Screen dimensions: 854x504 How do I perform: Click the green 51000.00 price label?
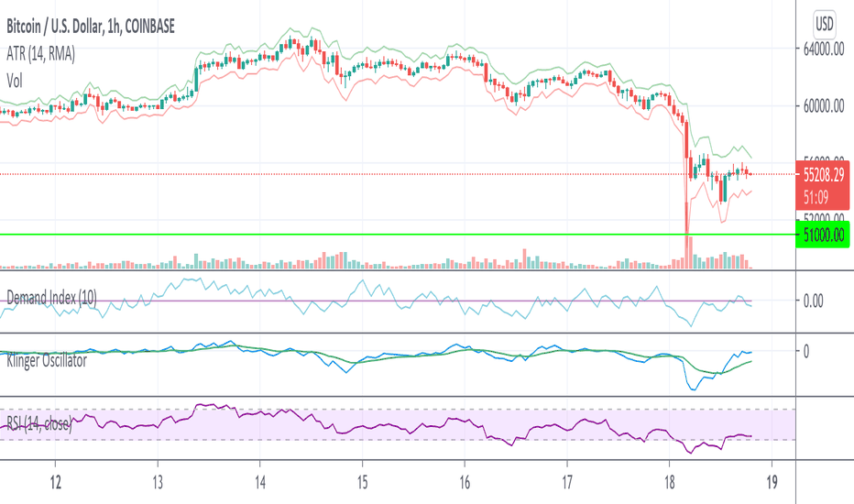823,235
